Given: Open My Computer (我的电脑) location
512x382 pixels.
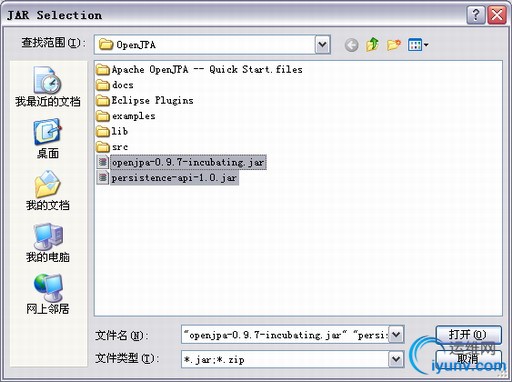Looking at the screenshot, I should click(x=48, y=243).
